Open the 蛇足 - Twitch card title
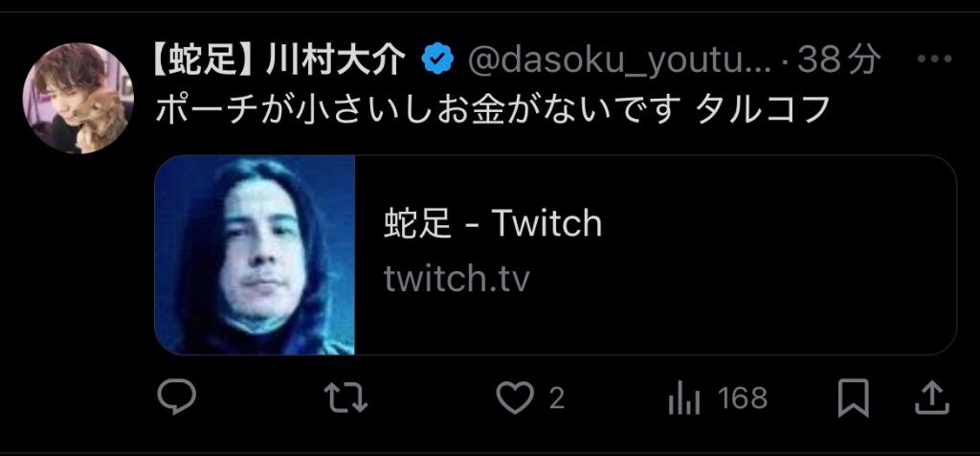This screenshot has width=980, height=456. pos(493,223)
